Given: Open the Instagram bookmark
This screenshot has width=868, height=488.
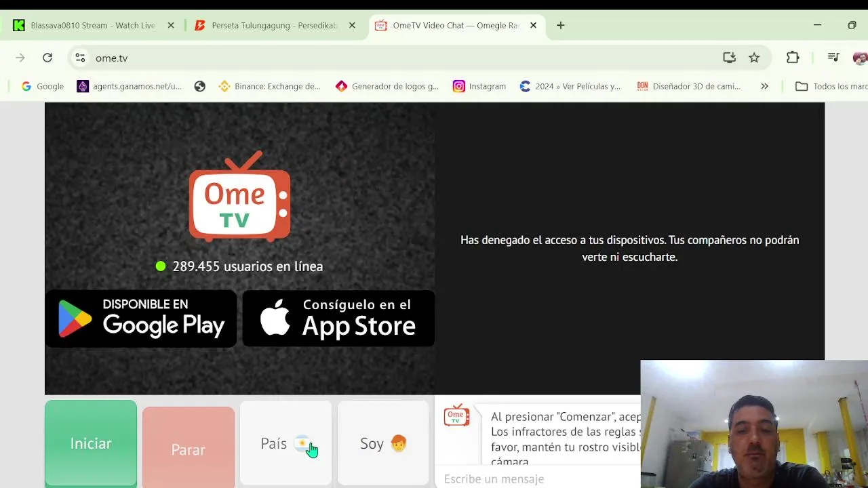Looking at the screenshot, I should pyautogui.click(x=479, y=86).
